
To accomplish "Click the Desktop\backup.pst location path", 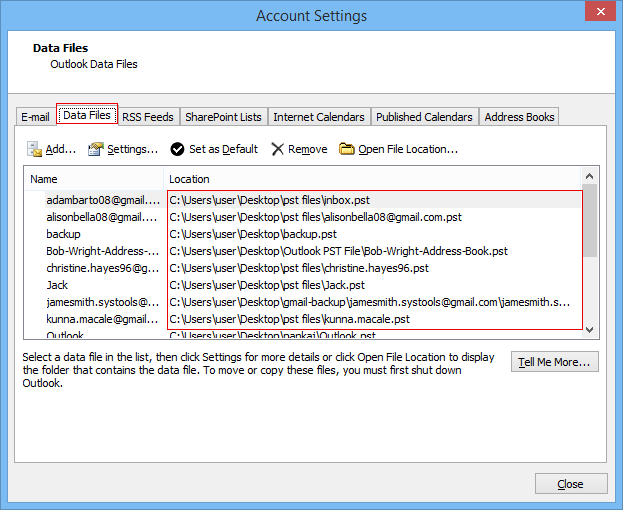I will [x=253, y=234].
